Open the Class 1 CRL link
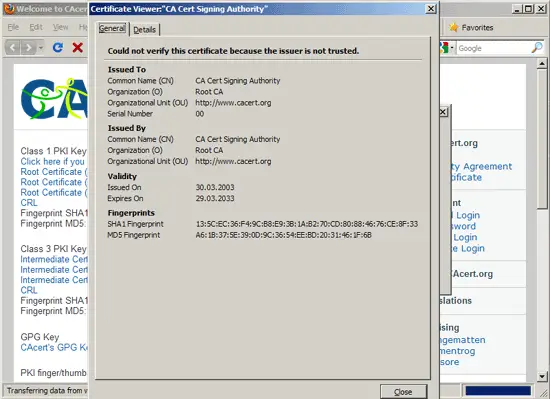This screenshot has height=399, width=550. [29, 203]
